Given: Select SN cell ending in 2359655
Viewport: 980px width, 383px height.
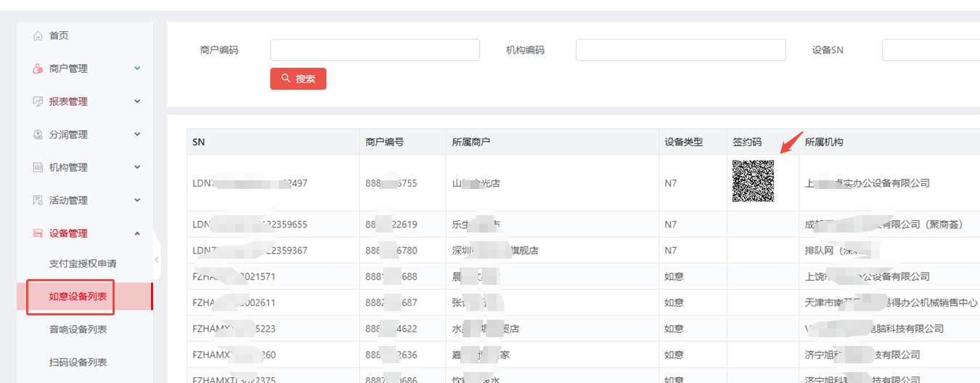Looking at the screenshot, I should point(273,225).
